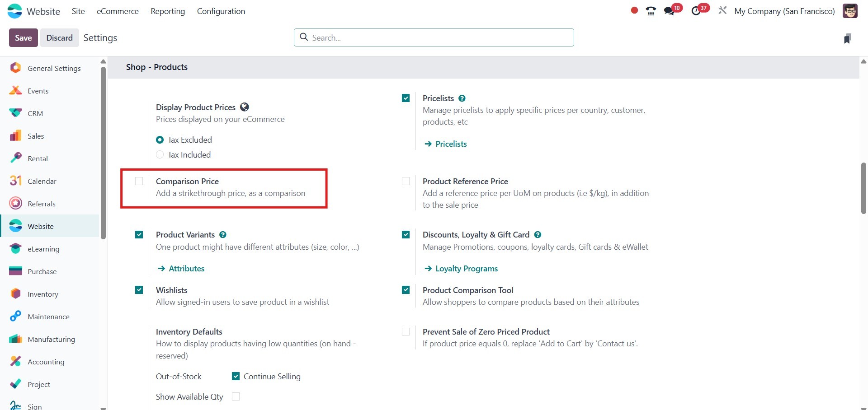868x410 pixels.
Task: Click the Pricelists help question icon
Action: 462,98
